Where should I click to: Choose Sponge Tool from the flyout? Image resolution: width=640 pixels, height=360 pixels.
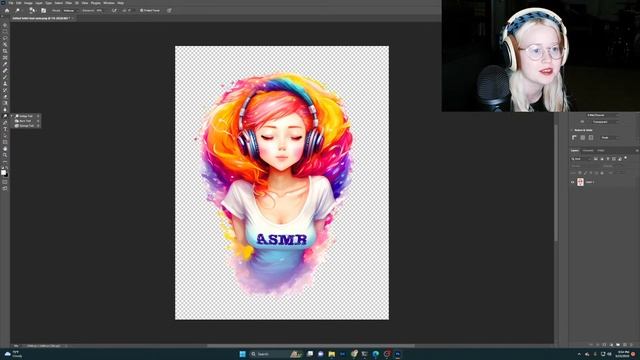pos(26,126)
